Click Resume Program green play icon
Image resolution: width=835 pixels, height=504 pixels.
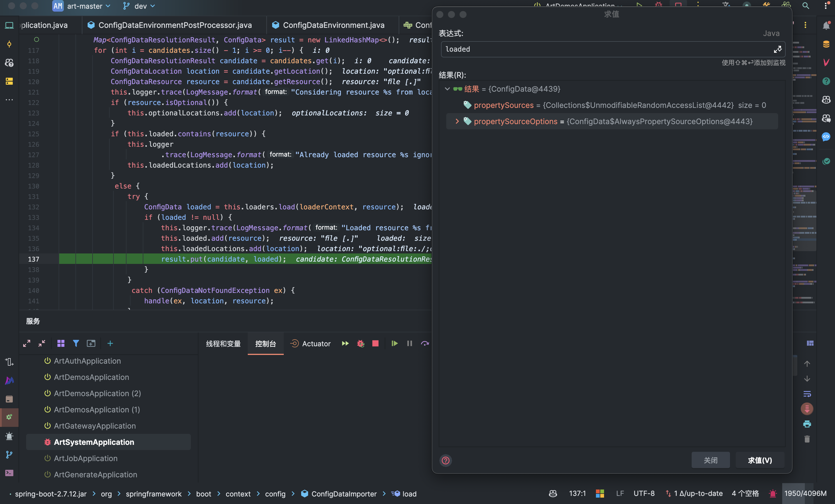394,343
